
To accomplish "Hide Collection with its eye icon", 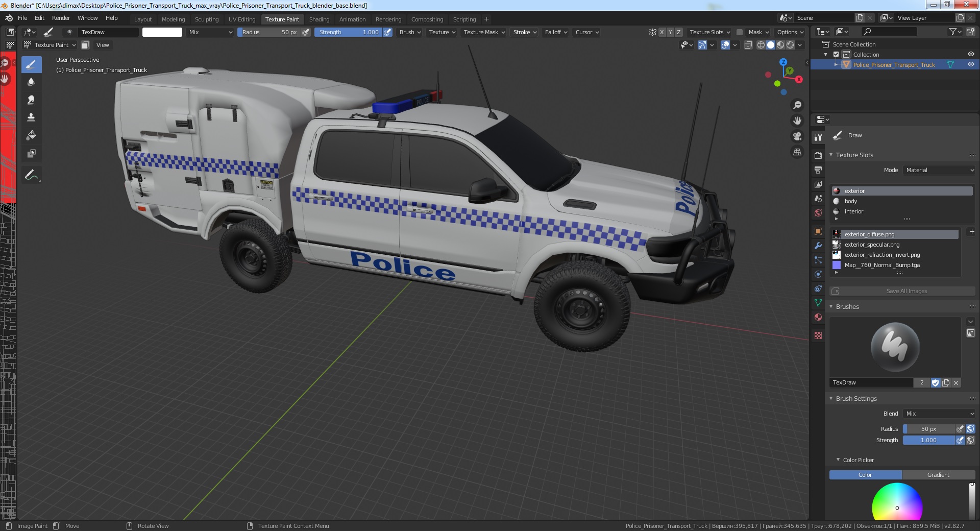I will click(x=971, y=54).
